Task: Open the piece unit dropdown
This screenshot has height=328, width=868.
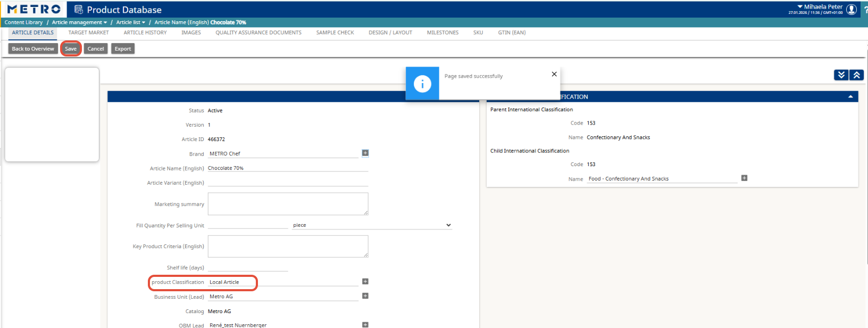Action: pyautogui.click(x=372, y=225)
